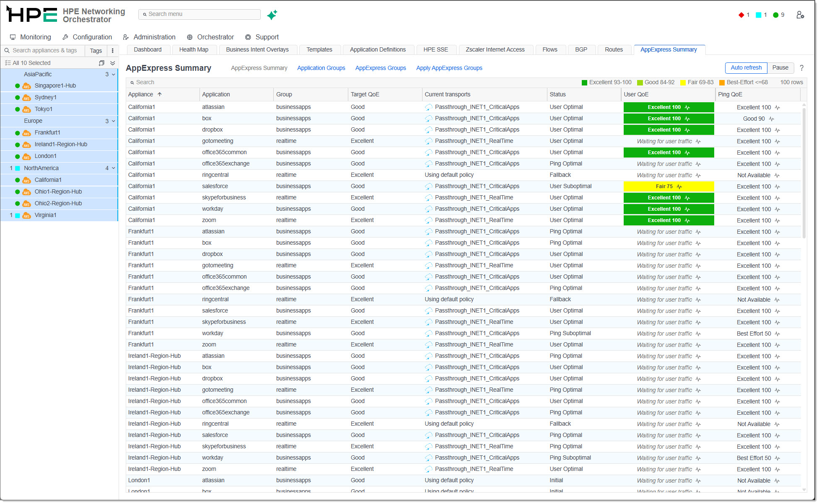819x504 pixels.
Task: Open the Support menu
Action: point(262,37)
